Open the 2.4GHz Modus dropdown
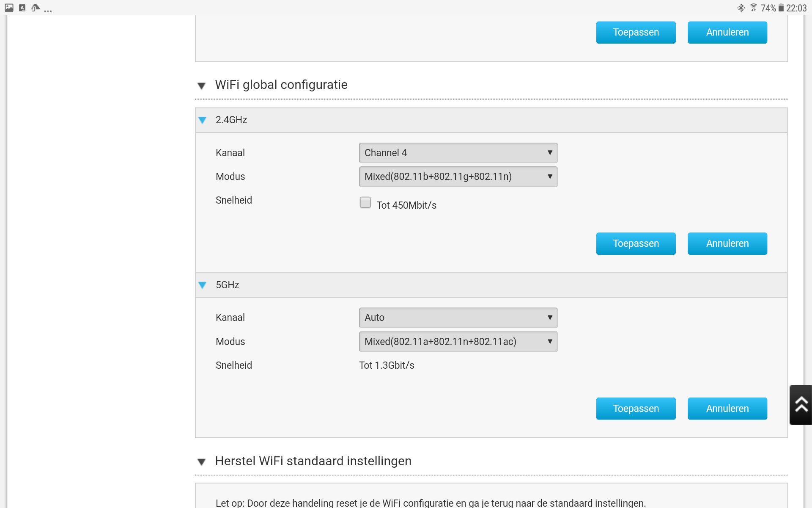The width and height of the screenshot is (812, 508). pos(458,177)
